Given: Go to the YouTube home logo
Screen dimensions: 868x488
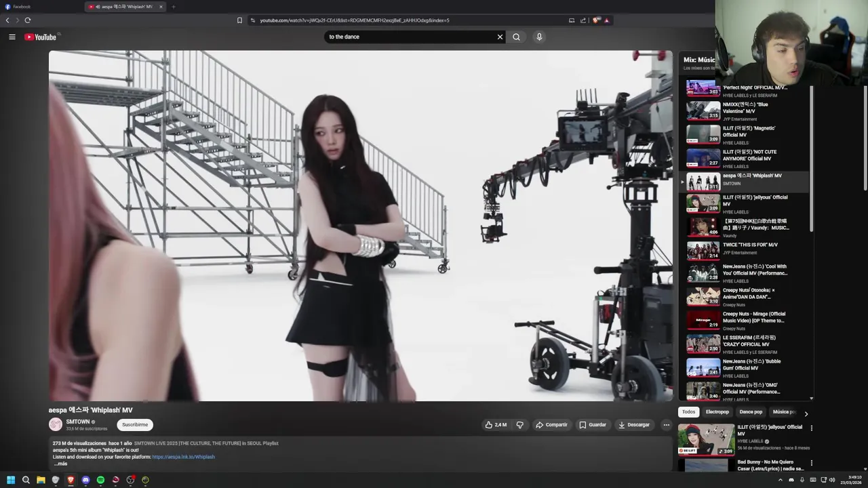Looking at the screenshot, I should coord(41,37).
